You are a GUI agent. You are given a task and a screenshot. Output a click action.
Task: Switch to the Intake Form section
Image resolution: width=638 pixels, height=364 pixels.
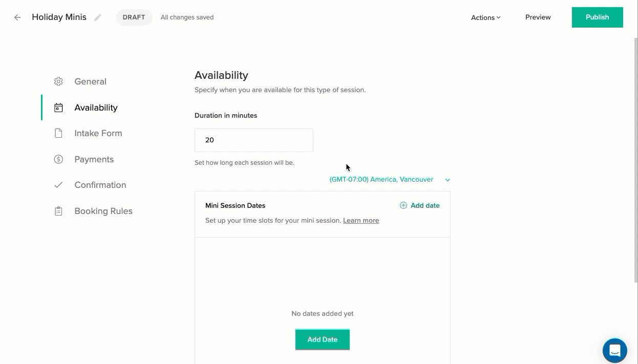98,133
